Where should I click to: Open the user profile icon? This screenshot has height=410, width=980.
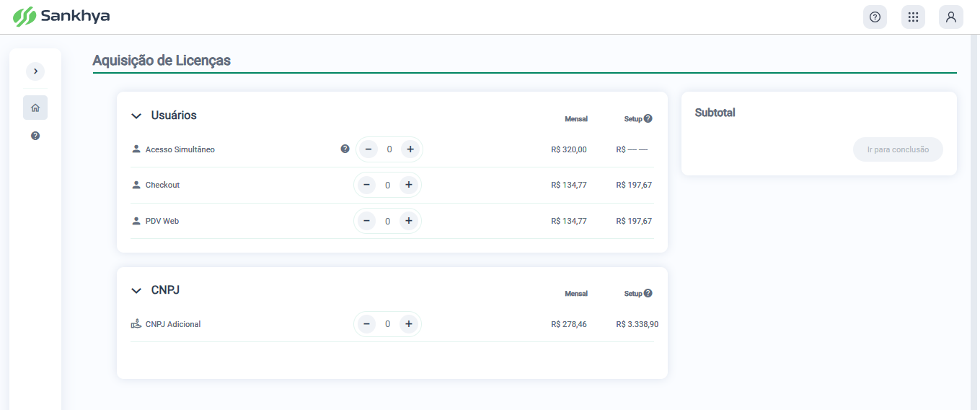951,17
